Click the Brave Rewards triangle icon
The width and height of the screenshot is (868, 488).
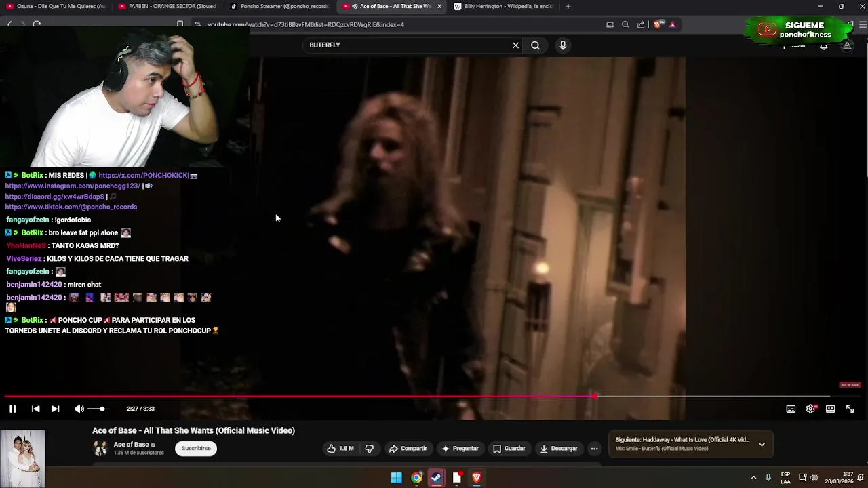[672, 24]
